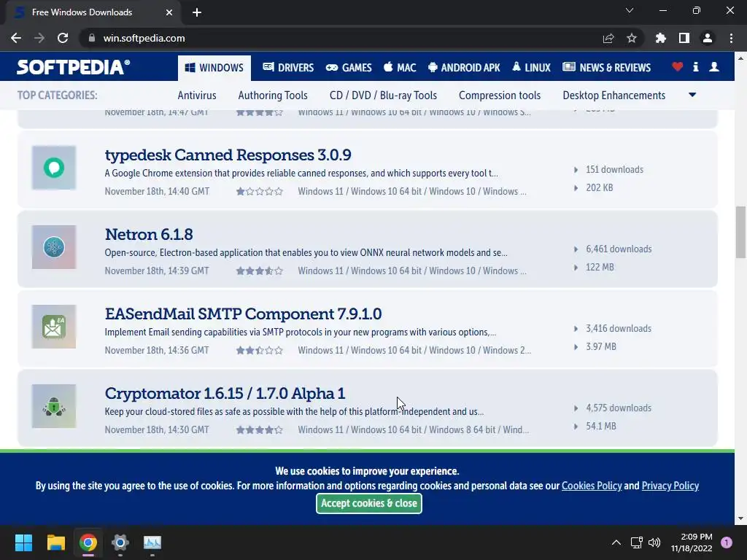Open the Compression tools category

coord(500,96)
